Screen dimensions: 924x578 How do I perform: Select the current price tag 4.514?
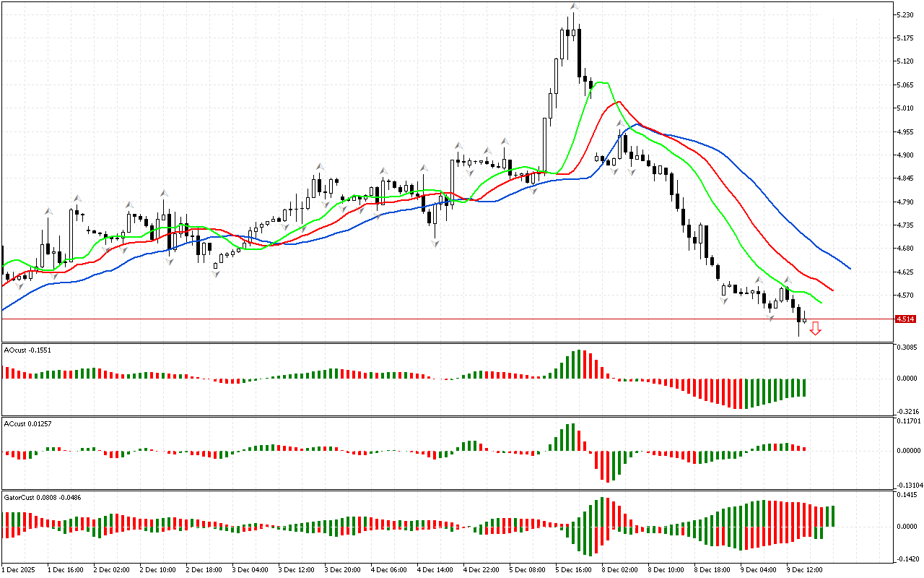tap(905, 319)
